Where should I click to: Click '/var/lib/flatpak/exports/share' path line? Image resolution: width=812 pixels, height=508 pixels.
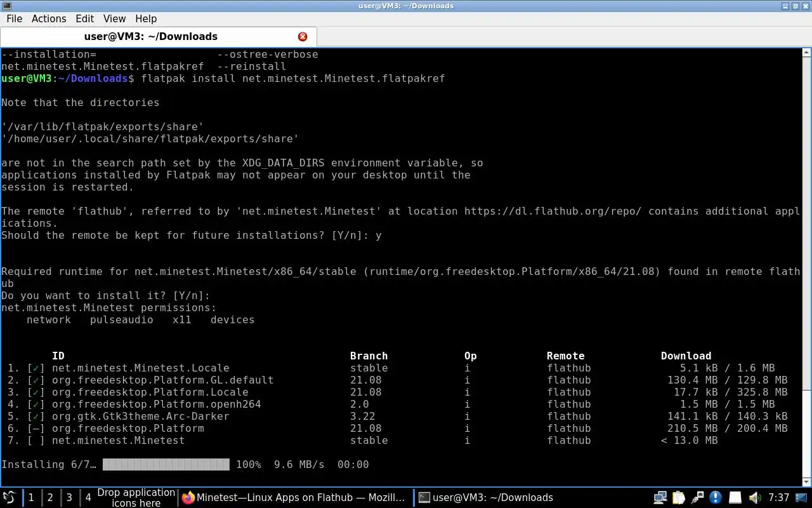point(103,126)
